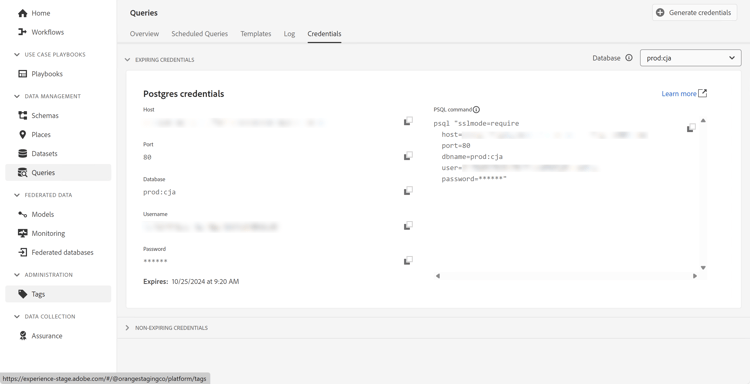Select the Credentials tab
The image size is (750, 384).
click(x=324, y=33)
